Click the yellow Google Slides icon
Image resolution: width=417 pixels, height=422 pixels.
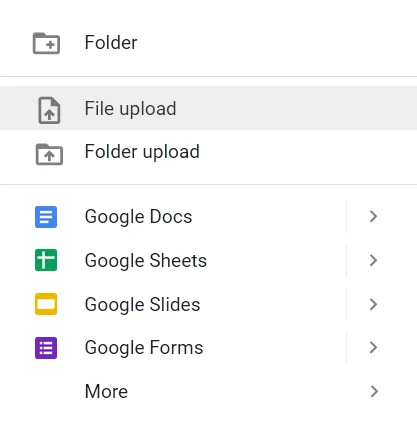tap(46, 304)
